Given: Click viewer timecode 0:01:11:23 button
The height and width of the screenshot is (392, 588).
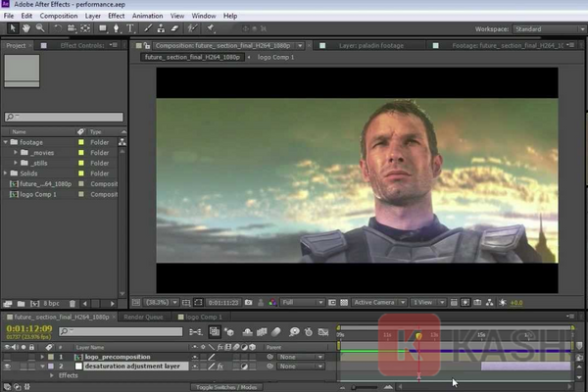Looking at the screenshot, I should click(x=223, y=303).
